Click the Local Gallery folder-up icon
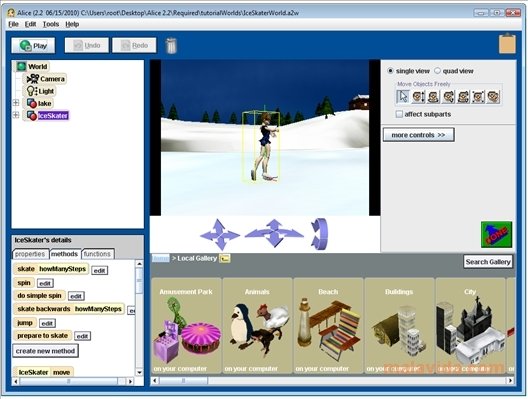 coord(225,258)
